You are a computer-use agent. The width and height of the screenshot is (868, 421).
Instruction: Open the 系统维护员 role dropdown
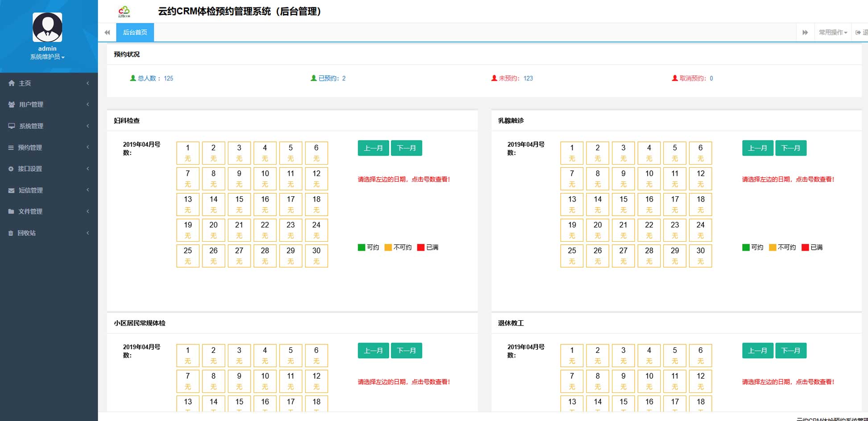47,57
